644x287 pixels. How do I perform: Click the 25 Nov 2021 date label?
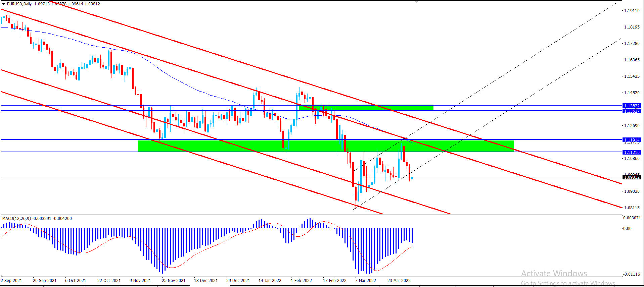[174, 281]
